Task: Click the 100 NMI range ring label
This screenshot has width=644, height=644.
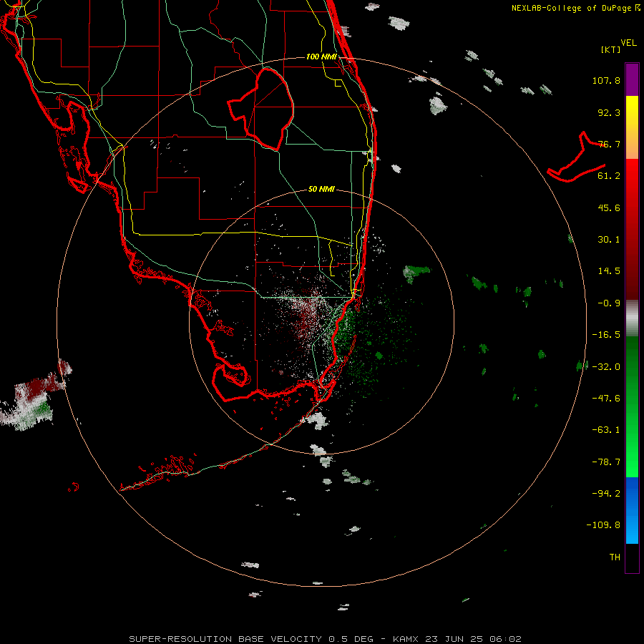Action: coord(321,57)
